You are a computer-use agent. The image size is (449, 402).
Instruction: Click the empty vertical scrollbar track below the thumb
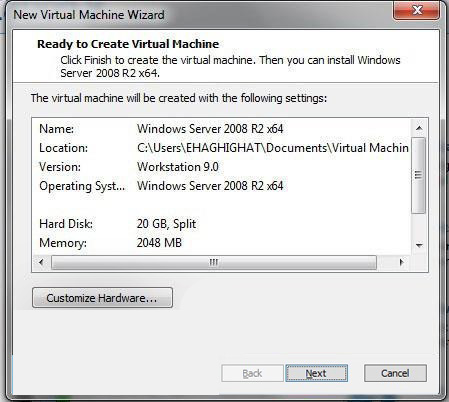[x=419, y=225]
